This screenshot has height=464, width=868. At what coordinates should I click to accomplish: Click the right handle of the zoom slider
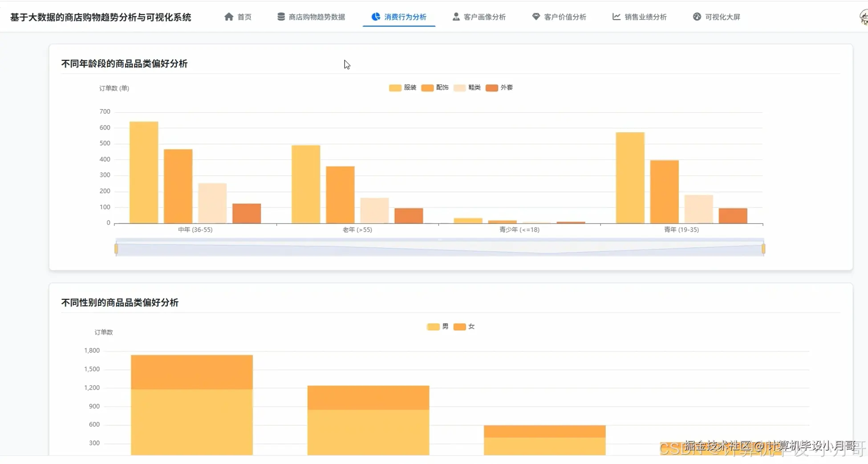763,248
